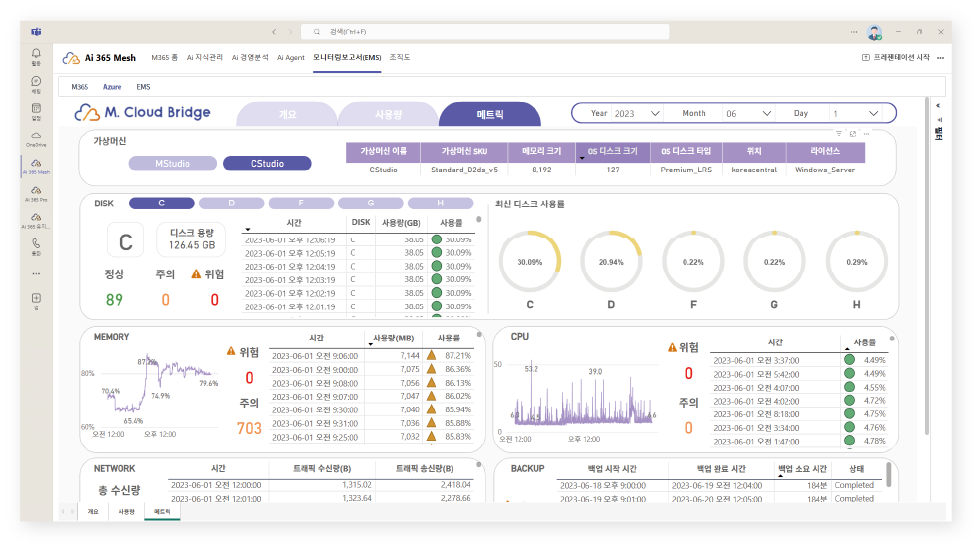Select disk G pill button
Viewport: 980px width, 550px height.
tap(371, 203)
